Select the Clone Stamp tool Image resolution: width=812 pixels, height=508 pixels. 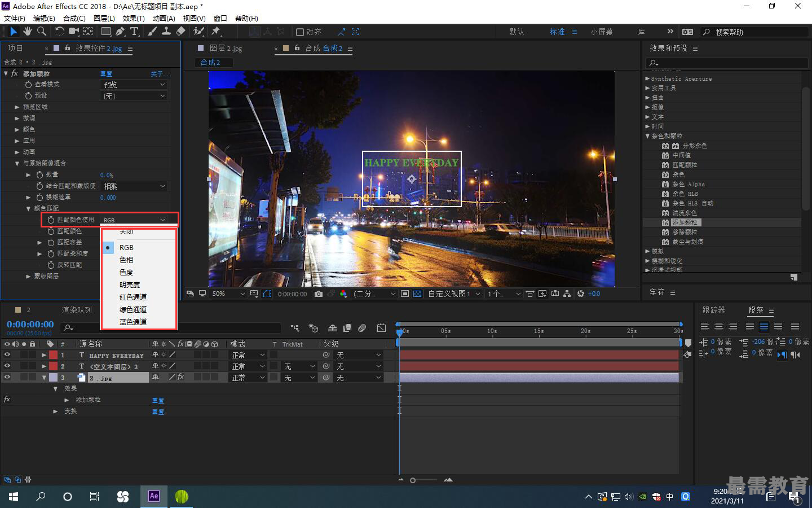pos(166,32)
